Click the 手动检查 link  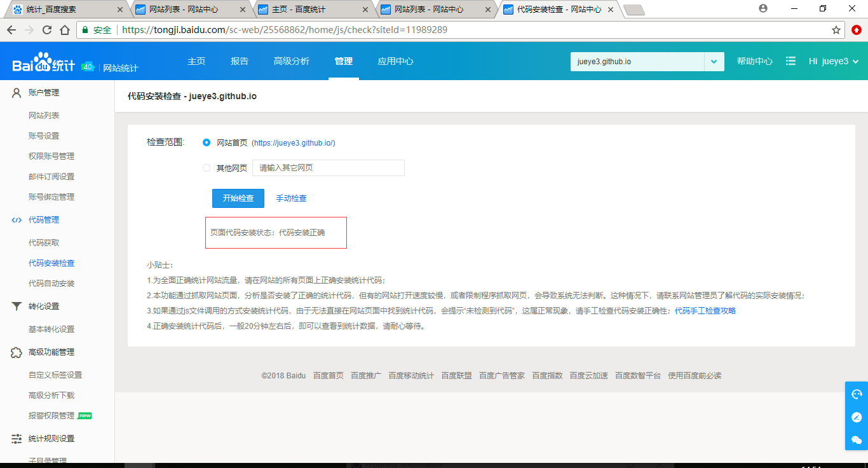(291, 198)
